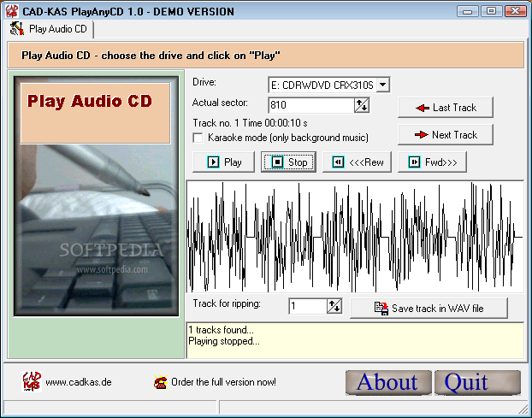
Task: Skip to Next Track
Action: pos(445,134)
